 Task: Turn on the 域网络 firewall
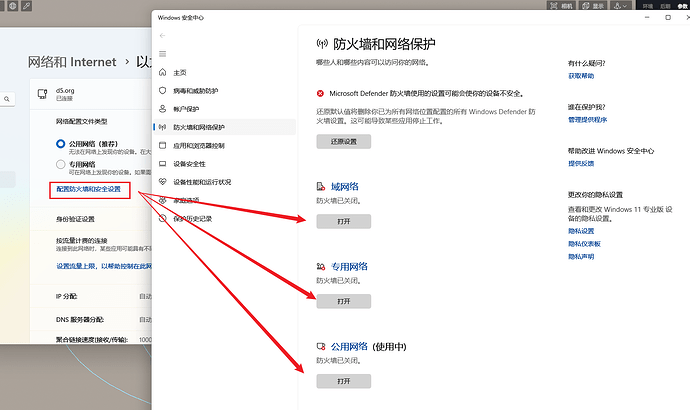[343, 221]
